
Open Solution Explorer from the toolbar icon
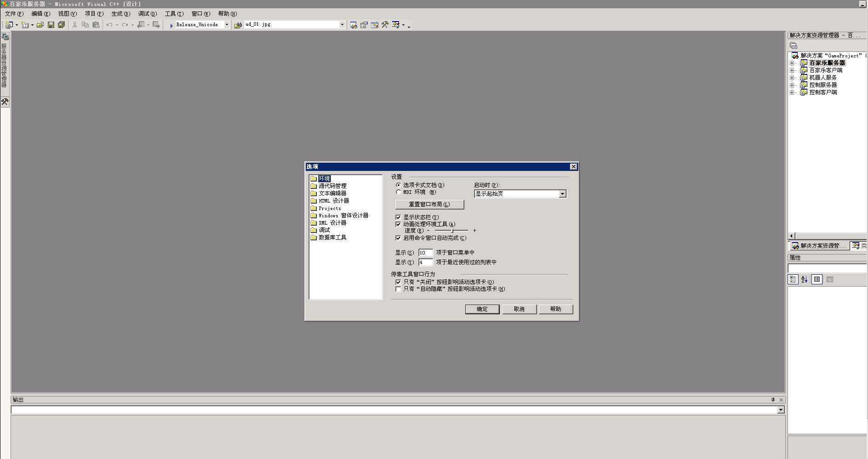click(x=353, y=25)
